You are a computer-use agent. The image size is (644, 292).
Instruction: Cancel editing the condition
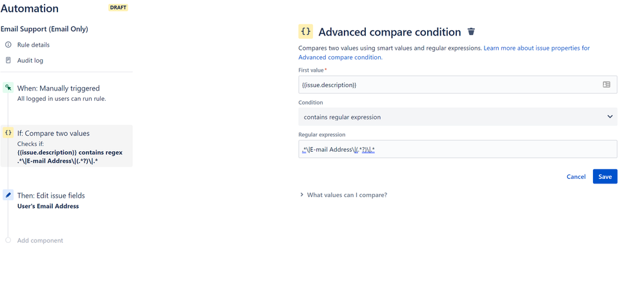coord(576,176)
